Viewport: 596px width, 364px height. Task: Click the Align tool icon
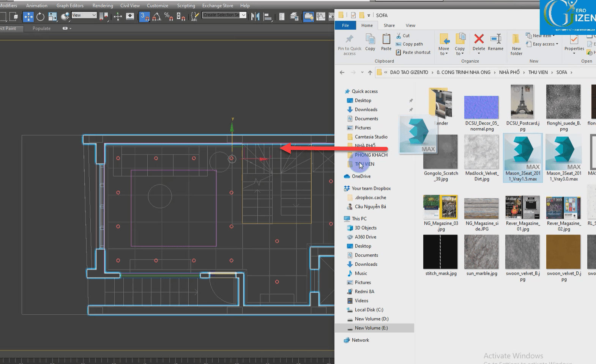tap(268, 16)
